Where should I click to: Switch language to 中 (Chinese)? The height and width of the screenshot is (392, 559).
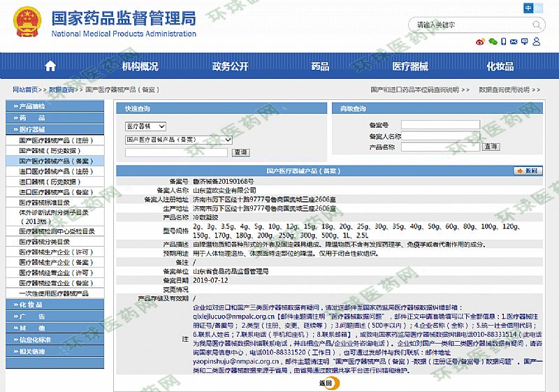pos(528,8)
